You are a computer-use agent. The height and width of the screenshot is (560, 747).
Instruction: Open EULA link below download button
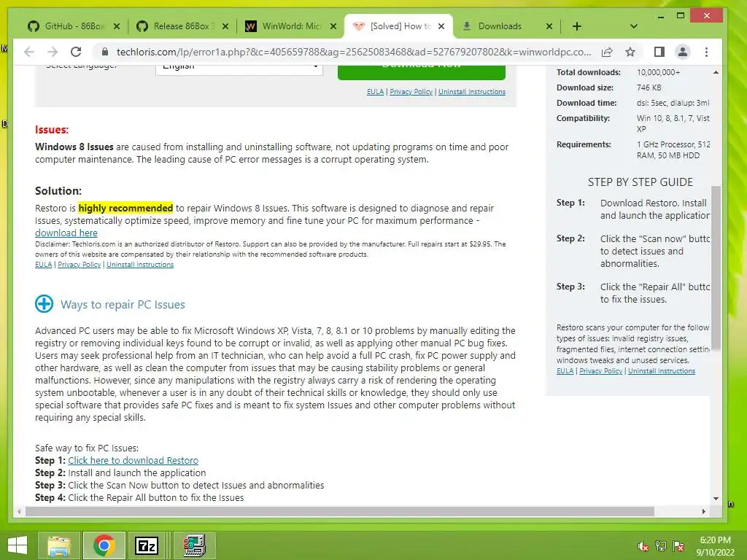pos(375,92)
